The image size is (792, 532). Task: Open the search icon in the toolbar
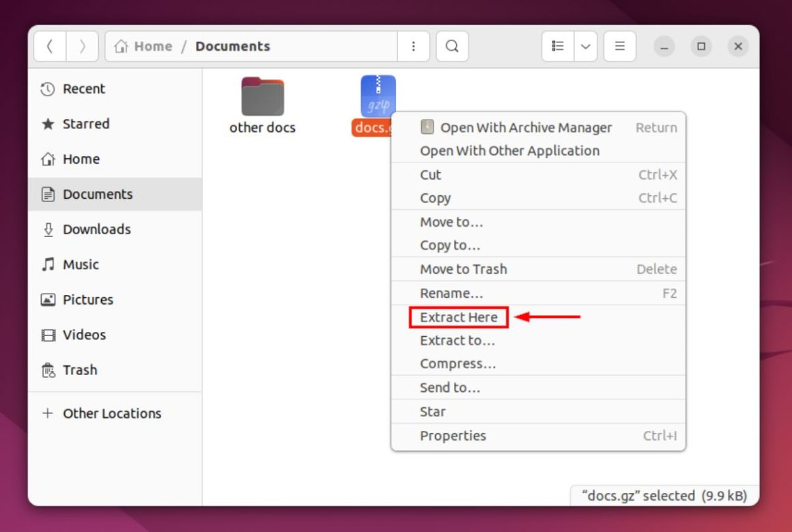[x=452, y=46]
